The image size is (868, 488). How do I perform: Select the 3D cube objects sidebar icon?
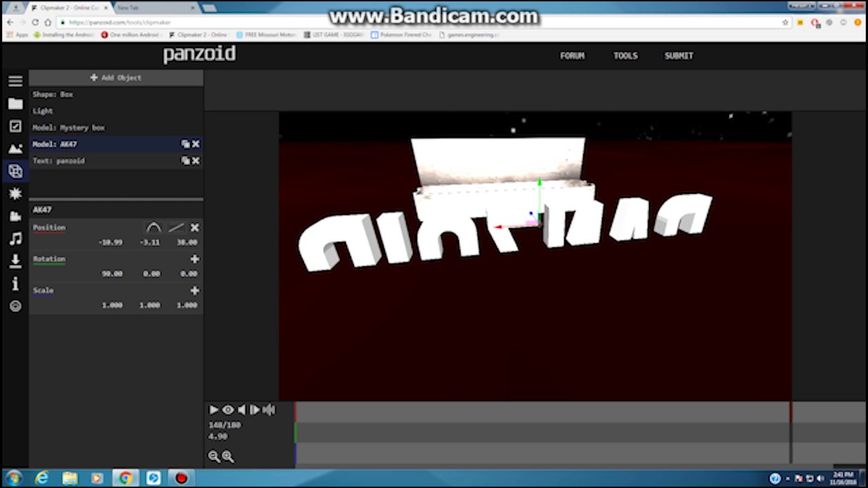pyautogui.click(x=15, y=171)
